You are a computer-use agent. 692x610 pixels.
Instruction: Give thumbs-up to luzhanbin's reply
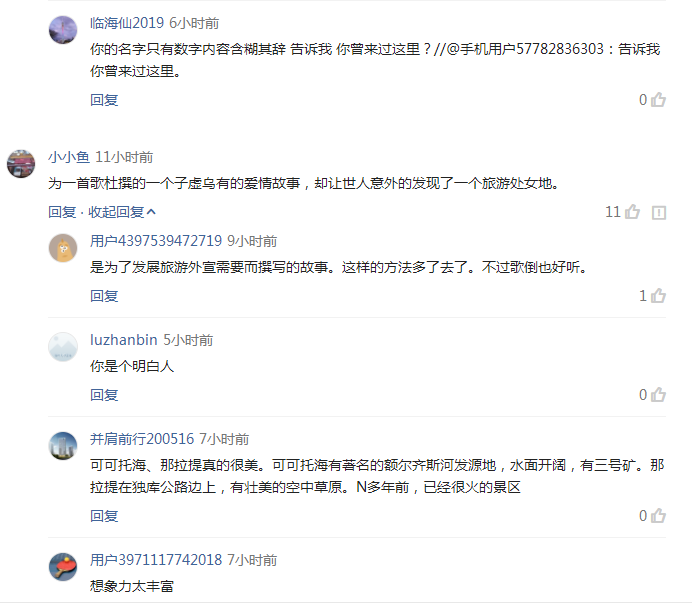(658, 395)
